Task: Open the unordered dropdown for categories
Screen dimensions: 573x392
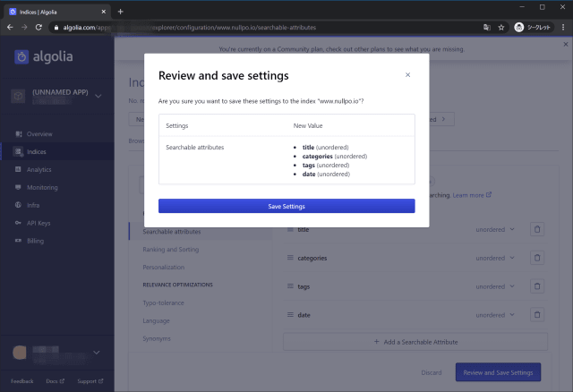Action: tap(495, 258)
